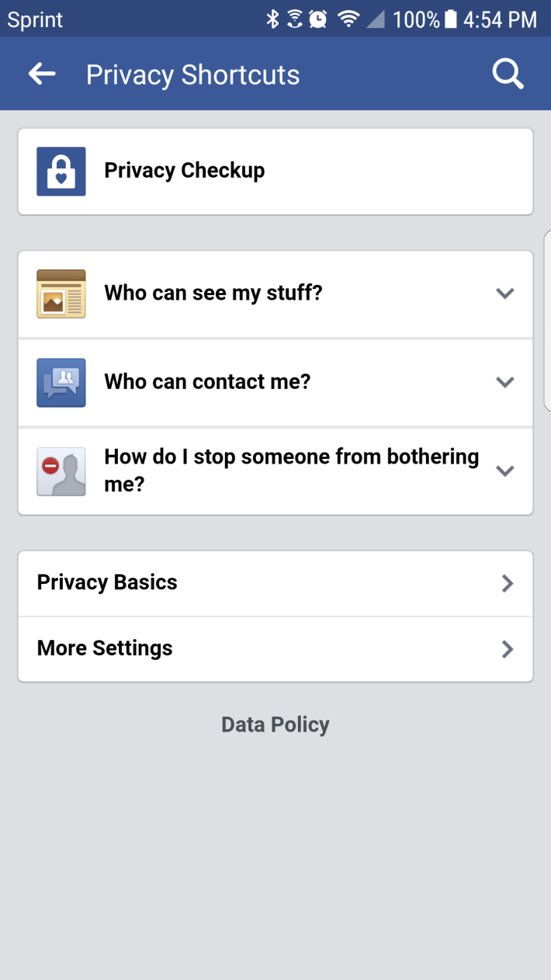Tap the clock showing 4:54 PM

(x=502, y=19)
